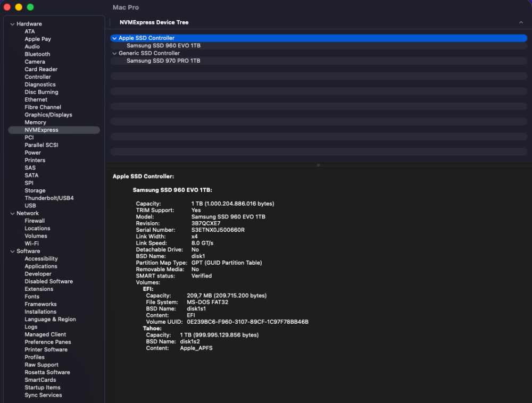Screen dimensions: 532x403
Task: Select USB in the sidebar
Action: (x=30, y=206)
